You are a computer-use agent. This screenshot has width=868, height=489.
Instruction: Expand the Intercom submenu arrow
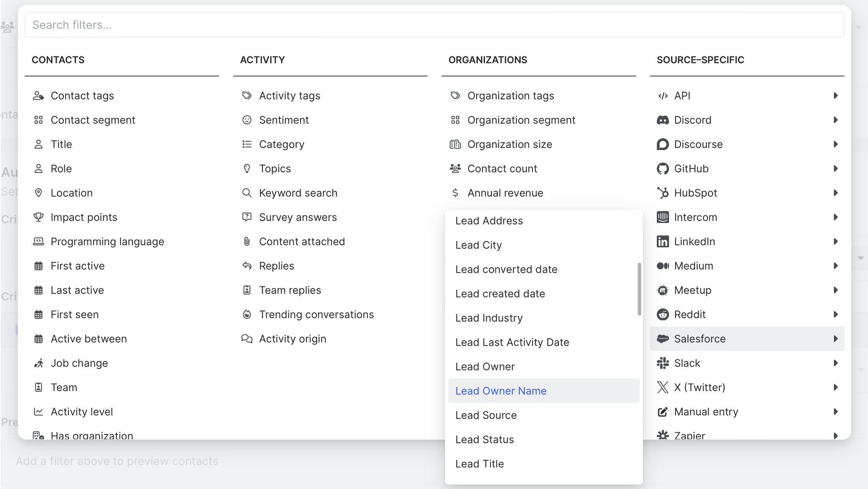click(x=835, y=217)
